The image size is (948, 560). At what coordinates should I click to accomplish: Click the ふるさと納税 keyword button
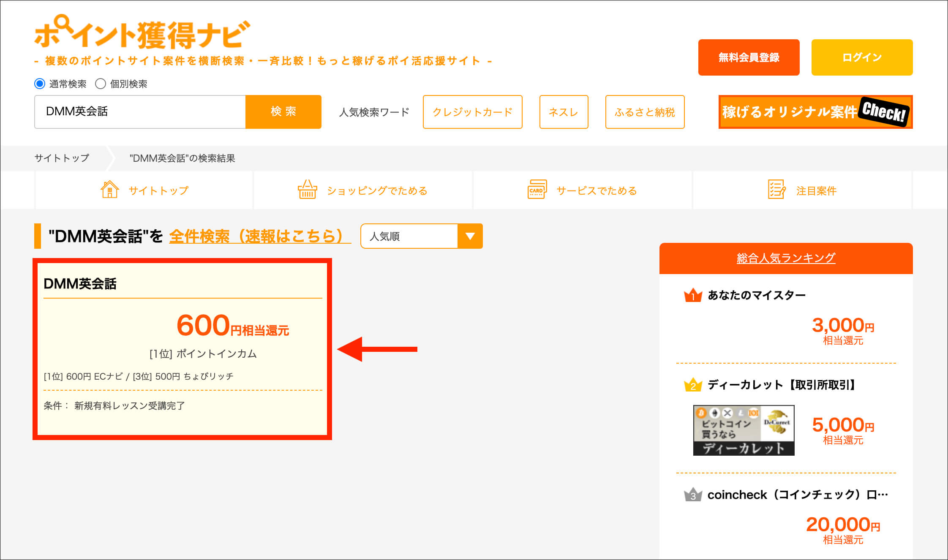click(645, 112)
